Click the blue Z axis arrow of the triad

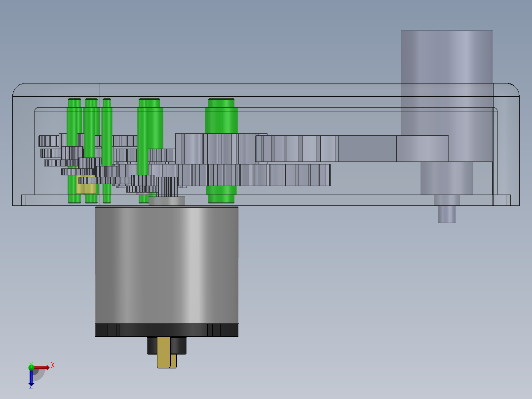pos(31,378)
